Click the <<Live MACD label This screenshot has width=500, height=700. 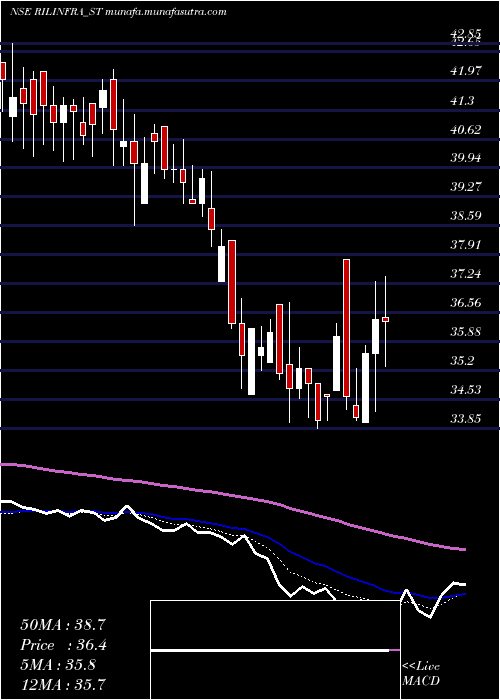pos(421,674)
